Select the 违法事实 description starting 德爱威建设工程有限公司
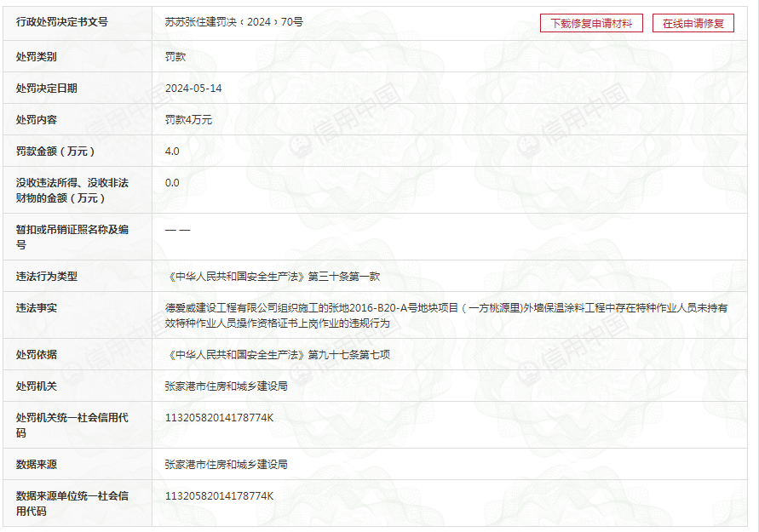Image resolution: width=759 pixels, height=532 pixels. click(x=446, y=315)
